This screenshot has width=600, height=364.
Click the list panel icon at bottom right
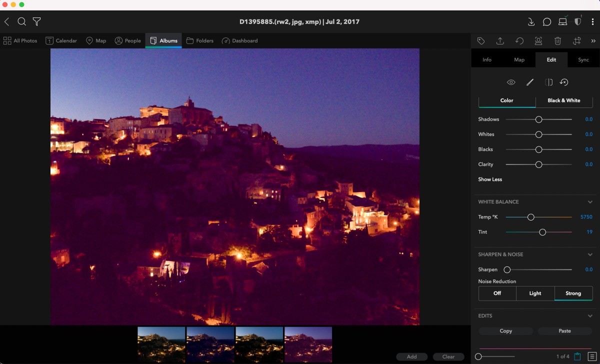(592, 356)
